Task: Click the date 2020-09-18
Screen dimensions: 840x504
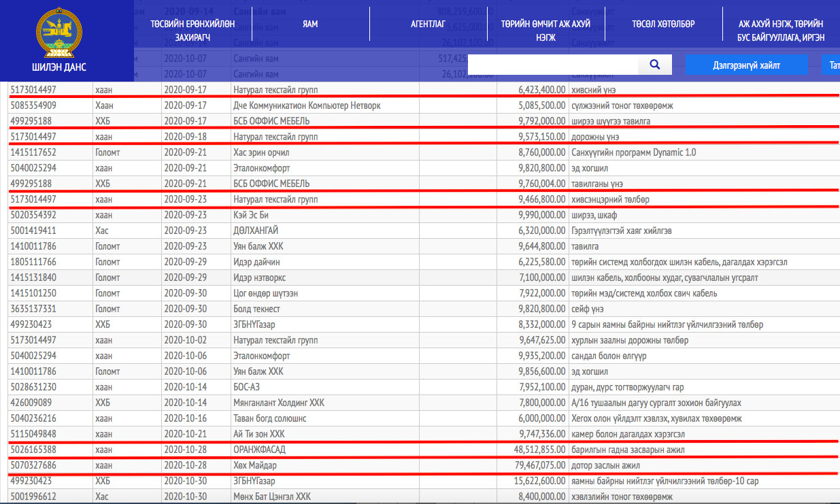Action: coord(185,137)
